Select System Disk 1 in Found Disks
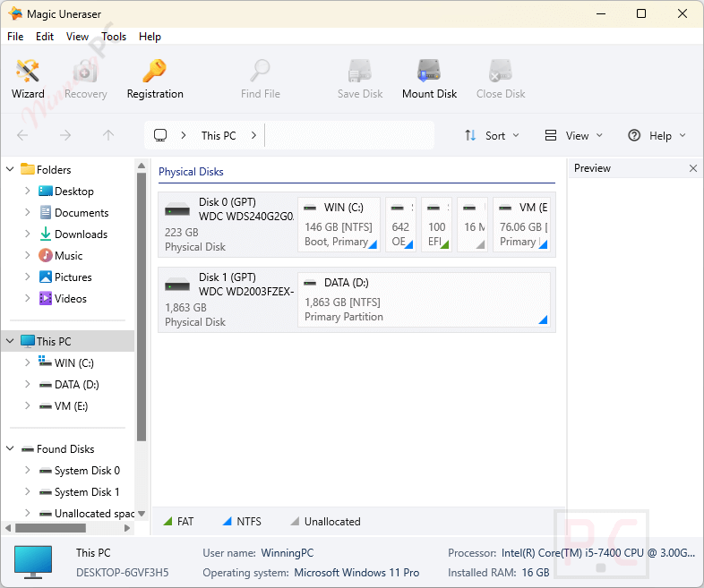704x588 pixels. pos(87,492)
